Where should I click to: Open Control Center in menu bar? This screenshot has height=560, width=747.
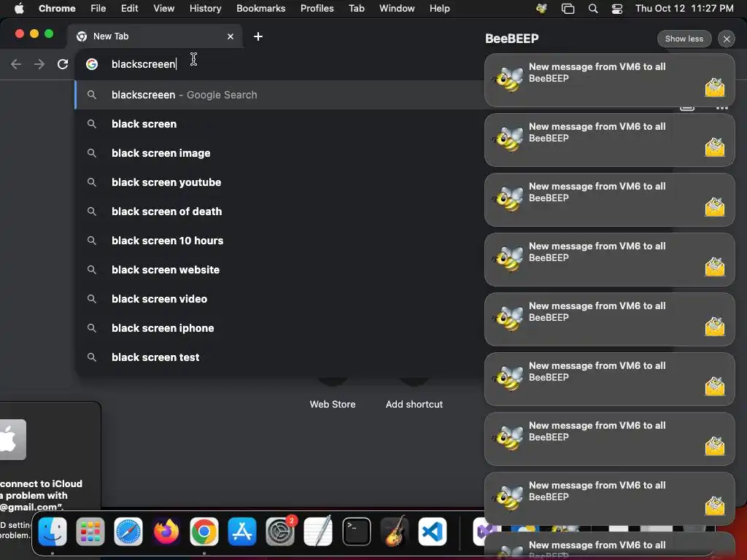(617, 8)
